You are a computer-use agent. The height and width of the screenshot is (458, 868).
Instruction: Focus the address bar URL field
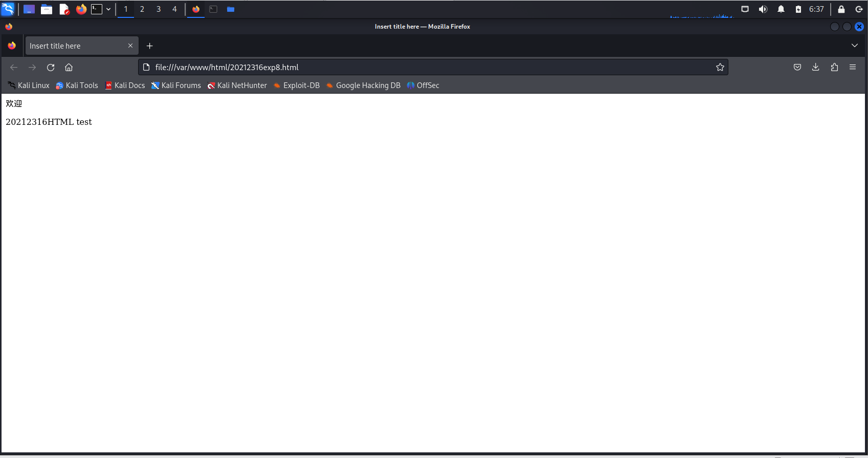point(433,67)
